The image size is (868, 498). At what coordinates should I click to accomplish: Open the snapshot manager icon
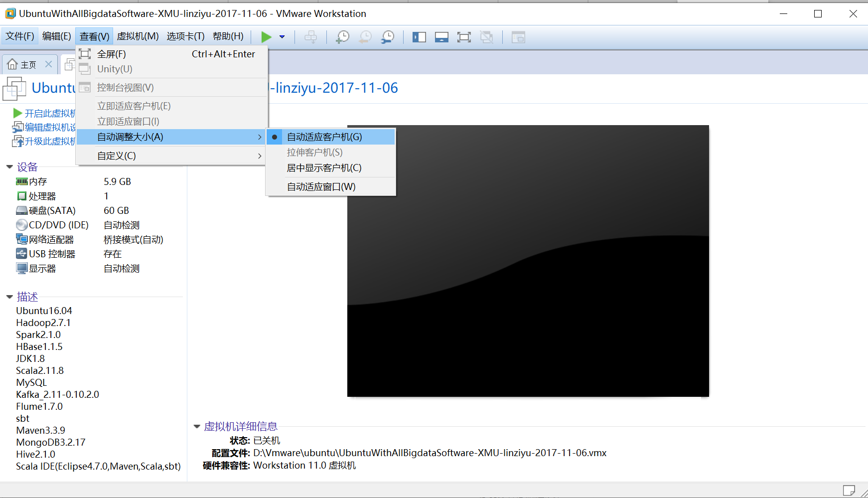[x=388, y=37]
